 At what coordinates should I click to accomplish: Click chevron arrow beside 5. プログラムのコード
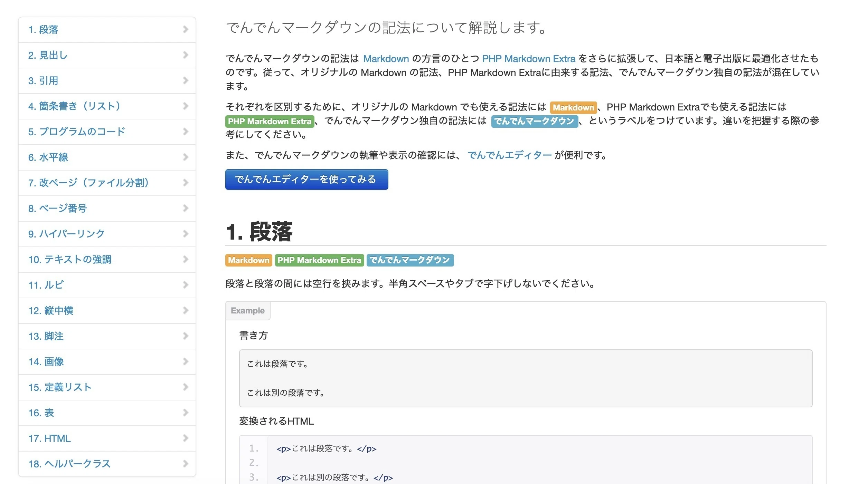pyautogui.click(x=186, y=132)
